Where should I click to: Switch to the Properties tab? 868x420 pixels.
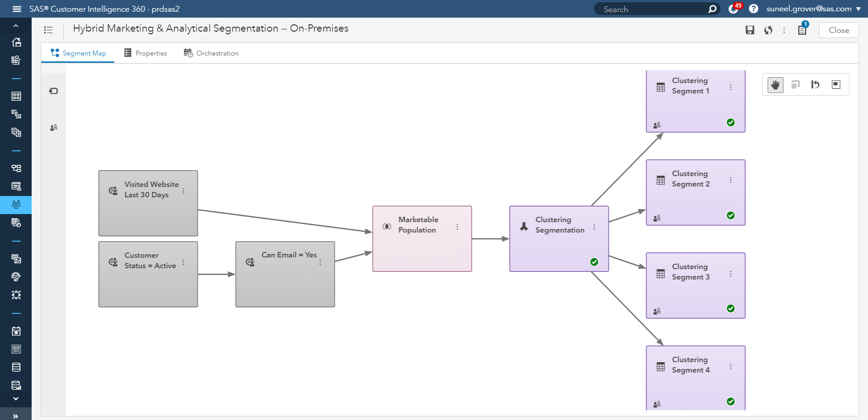click(146, 53)
